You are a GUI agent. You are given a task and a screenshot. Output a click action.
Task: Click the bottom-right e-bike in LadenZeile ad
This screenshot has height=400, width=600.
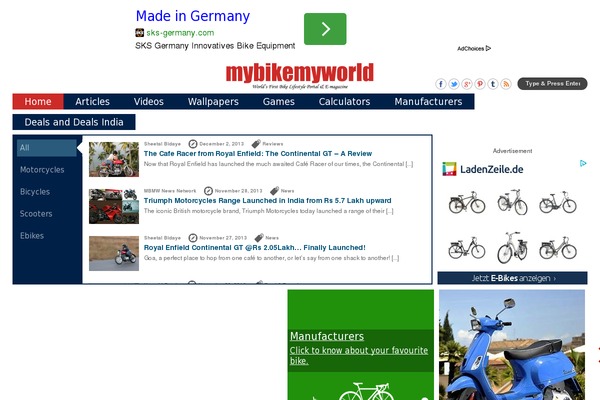click(558, 248)
